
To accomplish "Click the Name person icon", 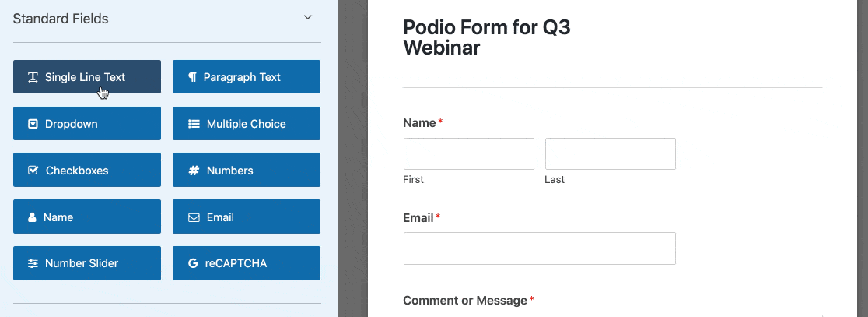I will point(32,217).
